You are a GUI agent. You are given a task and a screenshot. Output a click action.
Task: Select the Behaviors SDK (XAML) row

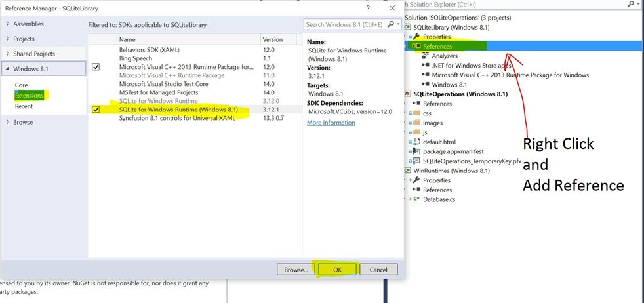coord(195,50)
